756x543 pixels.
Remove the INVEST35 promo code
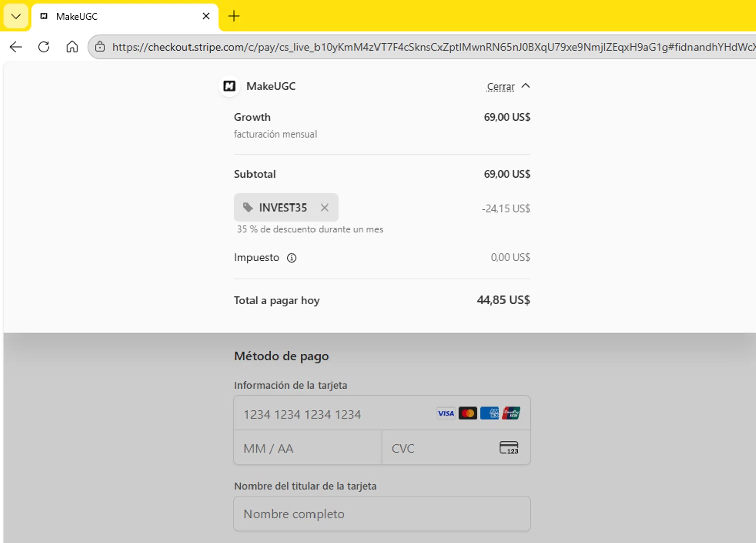click(x=325, y=208)
